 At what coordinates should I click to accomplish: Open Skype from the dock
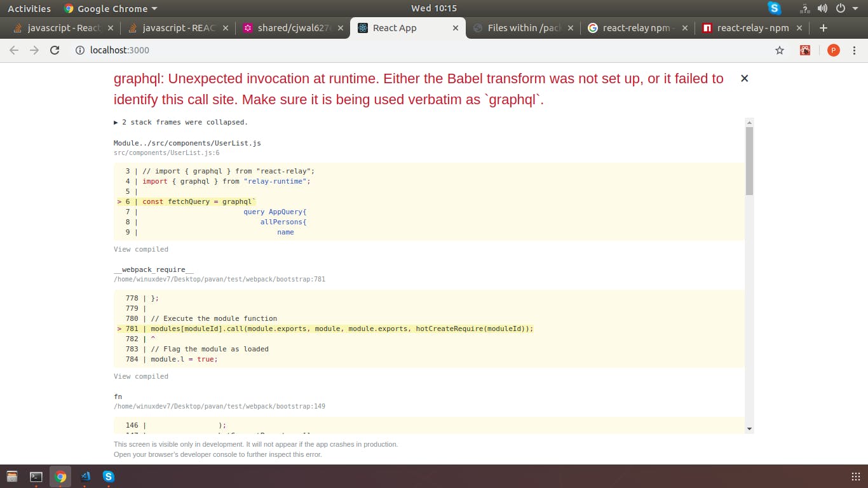pyautogui.click(x=109, y=477)
